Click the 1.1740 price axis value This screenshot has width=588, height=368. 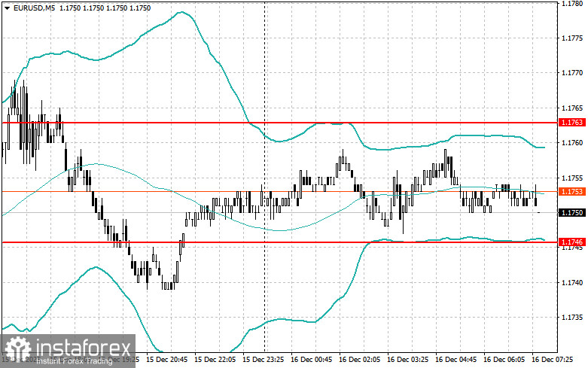[572, 282]
